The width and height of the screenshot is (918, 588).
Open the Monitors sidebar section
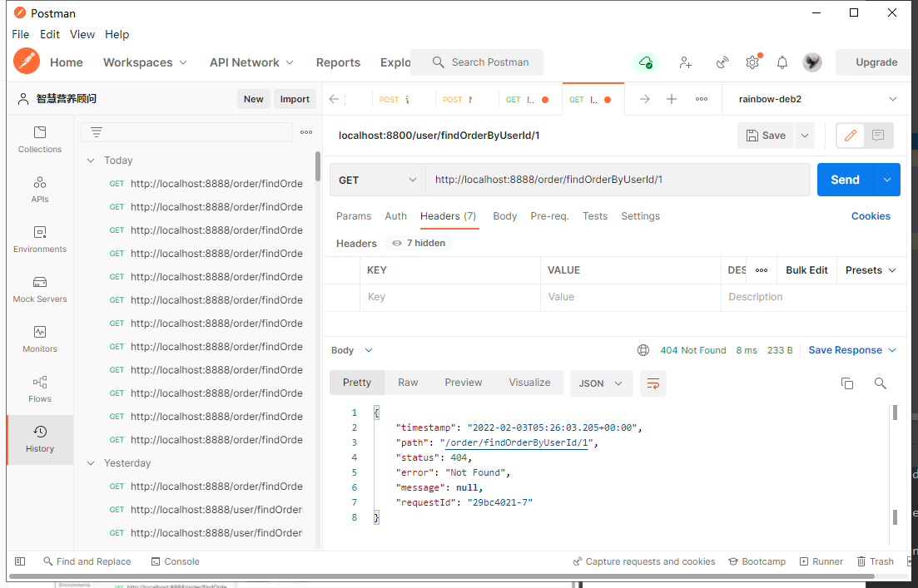pyautogui.click(x=40, y=339)
